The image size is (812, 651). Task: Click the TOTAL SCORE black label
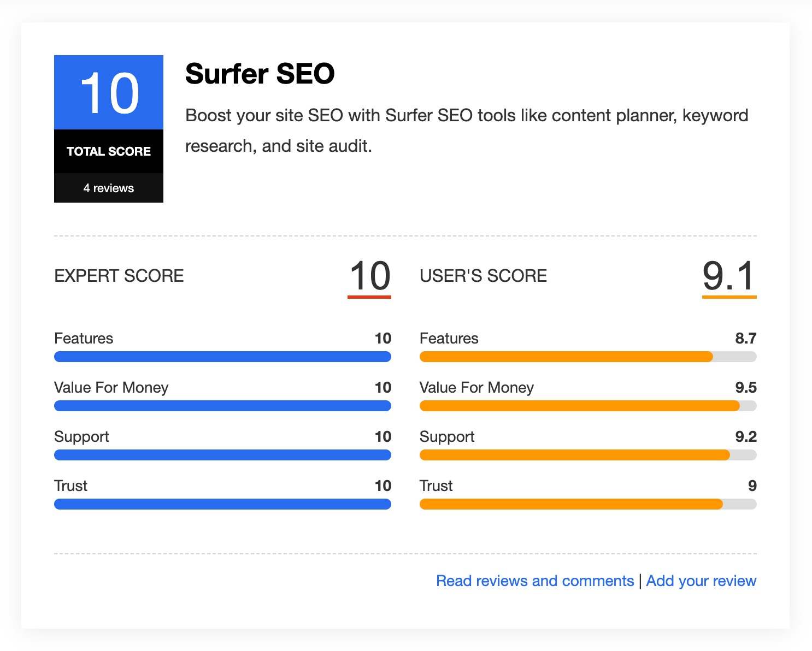click(109, 151)
